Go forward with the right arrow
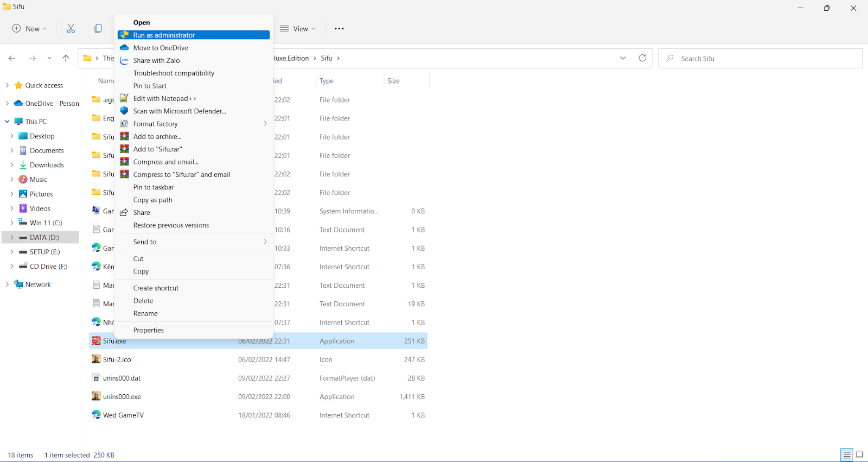 tap(33, 58)
